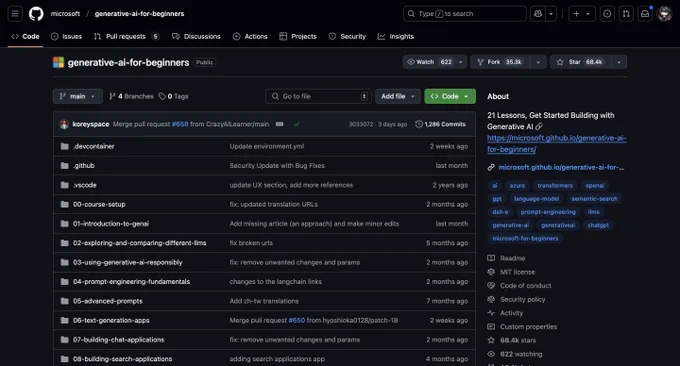Viewport: 680px width, 366px height.
Task: Click the Go to file input
Action: click(x=318, y=96)
